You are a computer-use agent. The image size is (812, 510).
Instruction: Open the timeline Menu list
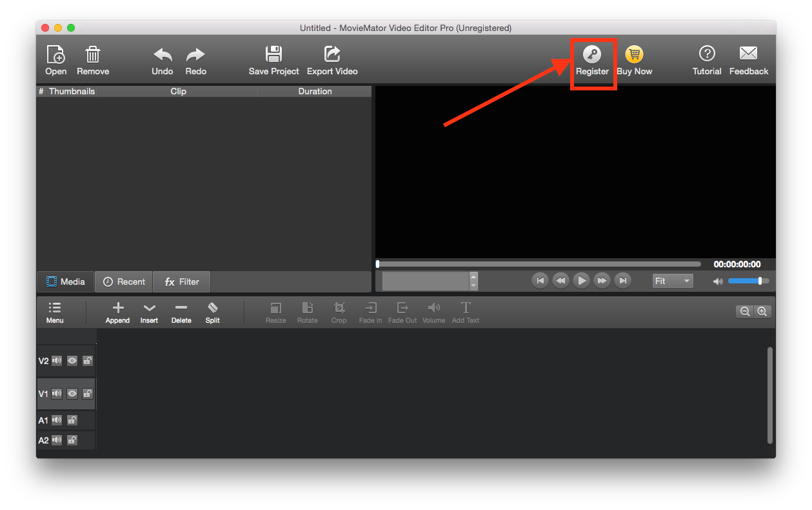[x=55, y=309]
